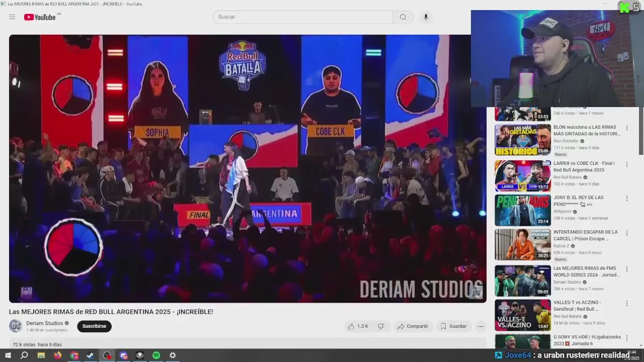Open the LARRIX vs COBE CLK thumbnail
The image size is (644, 362).
[523, 176]
